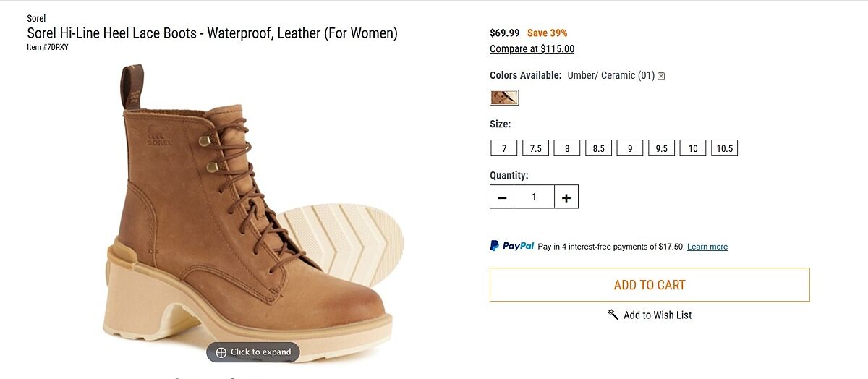This screenshot has height=379, width=868.
Task: Click the Sorel brand link
Action: click(36, 18)
